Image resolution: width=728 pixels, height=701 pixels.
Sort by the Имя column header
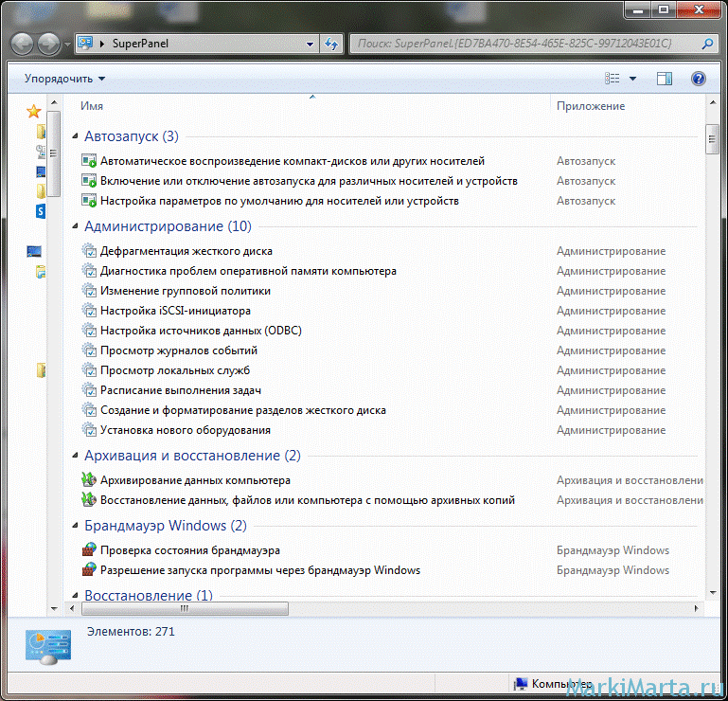(92, 106)
